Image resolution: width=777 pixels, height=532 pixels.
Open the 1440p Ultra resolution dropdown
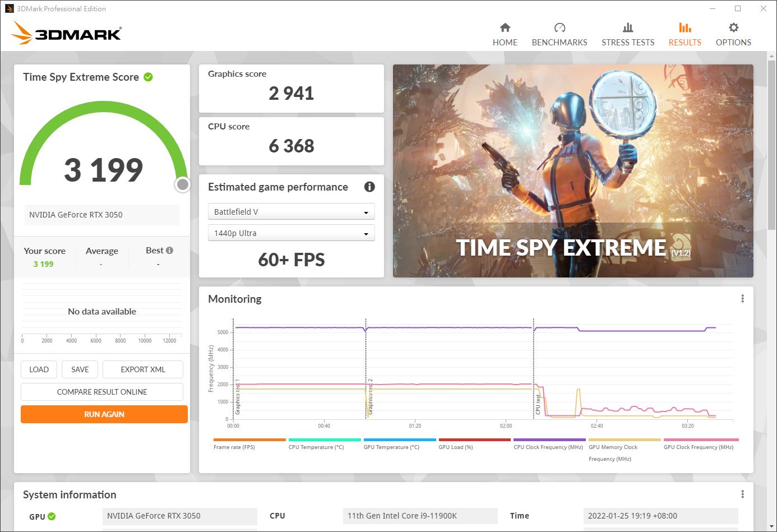[x=291, y=233]
